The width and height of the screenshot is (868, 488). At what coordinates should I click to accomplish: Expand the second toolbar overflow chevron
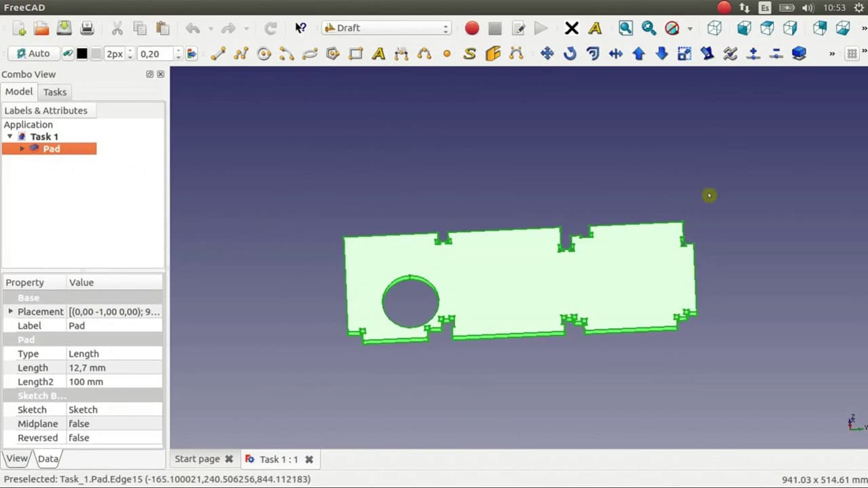[832, 54]
